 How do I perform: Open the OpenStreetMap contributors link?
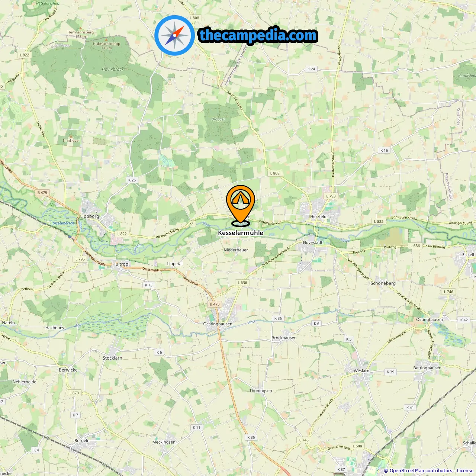pos(421,471)
